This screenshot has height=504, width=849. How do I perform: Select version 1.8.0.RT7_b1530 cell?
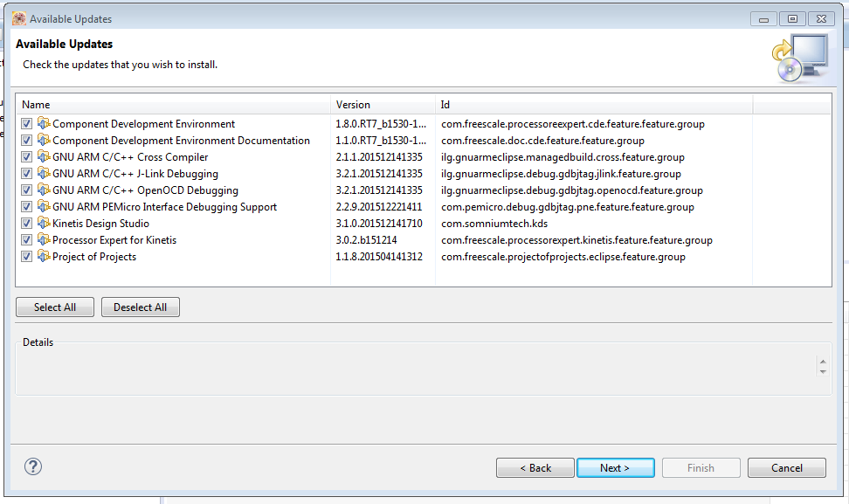pyautogui.click(x=381, y=124)
